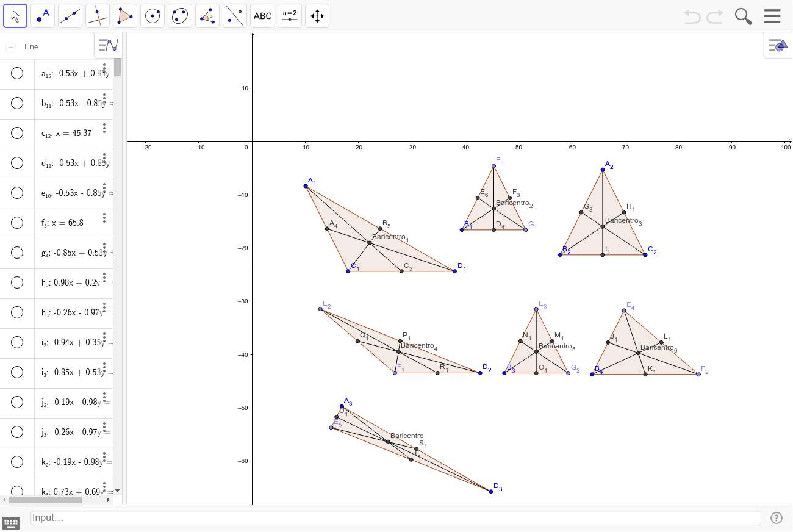Select the Slider a=2 tool

(x=290, y=16)
